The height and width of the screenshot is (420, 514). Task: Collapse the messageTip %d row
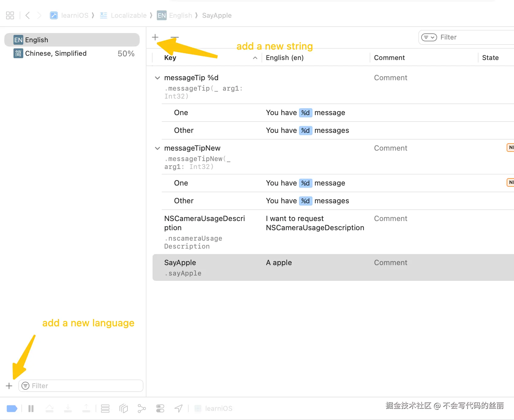(157, 78)
